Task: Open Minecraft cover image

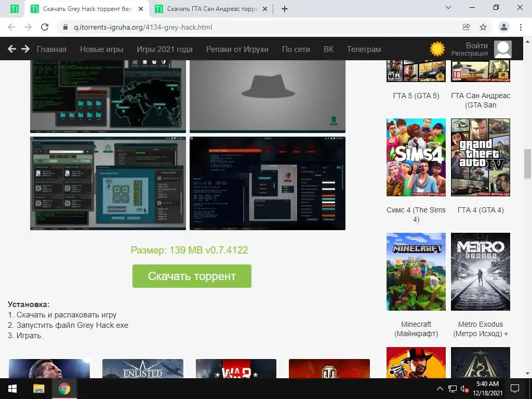Action: coord(416,271)
